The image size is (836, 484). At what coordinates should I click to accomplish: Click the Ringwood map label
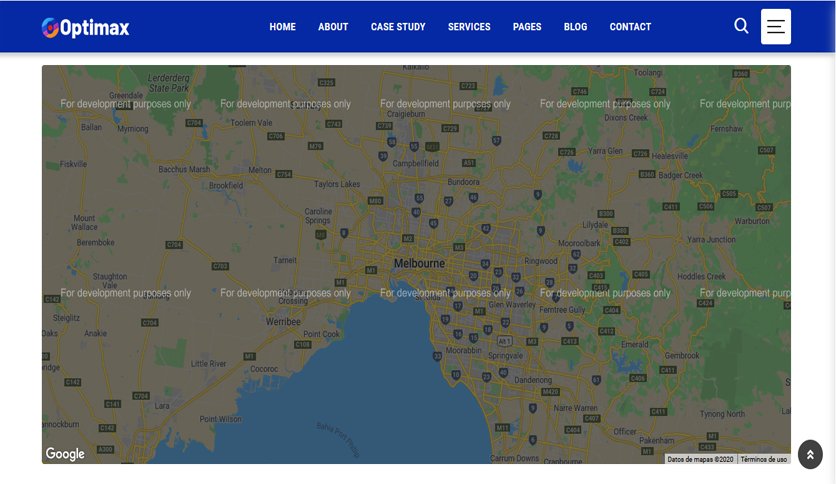pyautogui.click(x=541, y=261)
